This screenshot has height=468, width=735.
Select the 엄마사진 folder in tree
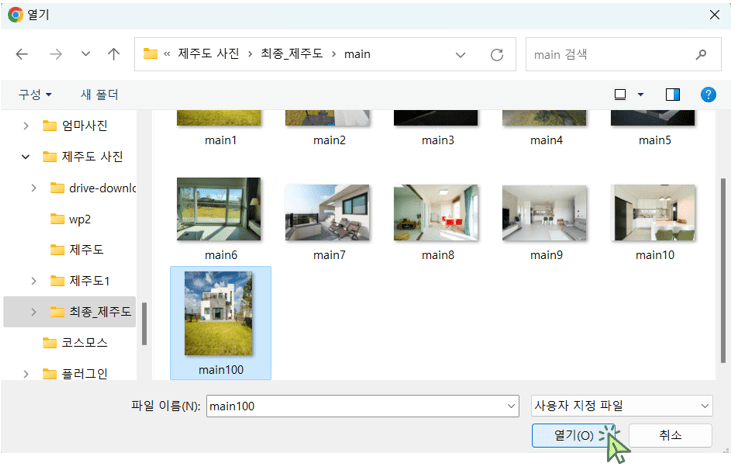[75, 126]
